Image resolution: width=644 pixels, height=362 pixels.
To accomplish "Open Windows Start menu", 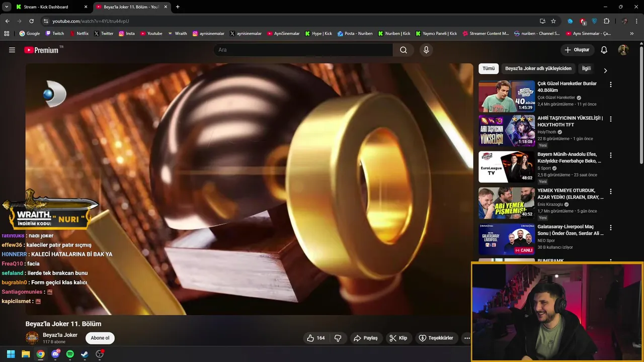I will coord(11,354).
